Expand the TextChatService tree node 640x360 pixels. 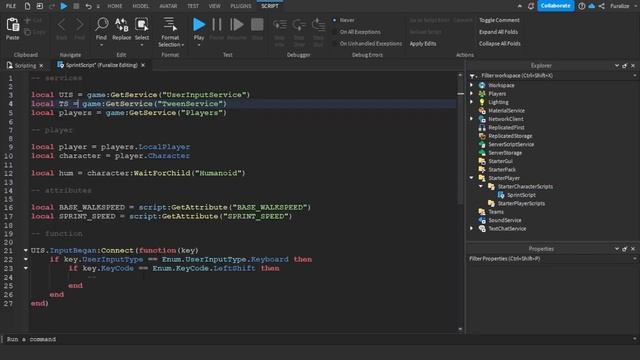coord(471,229)
